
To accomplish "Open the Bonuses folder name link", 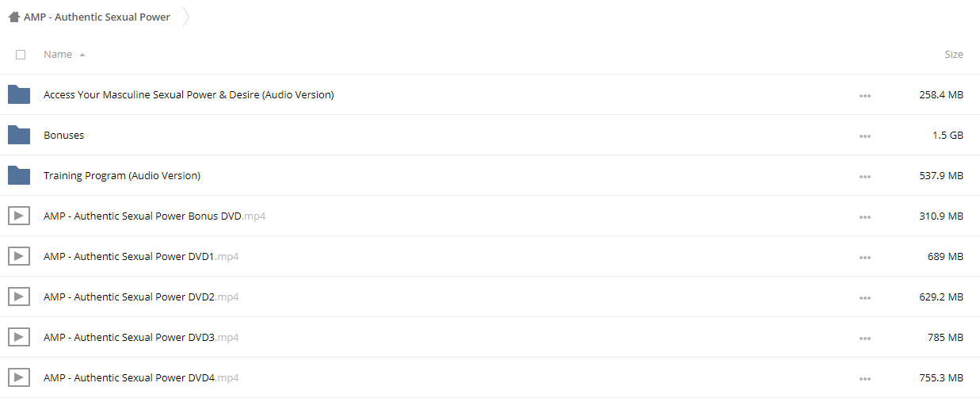I will click(63, 136).
